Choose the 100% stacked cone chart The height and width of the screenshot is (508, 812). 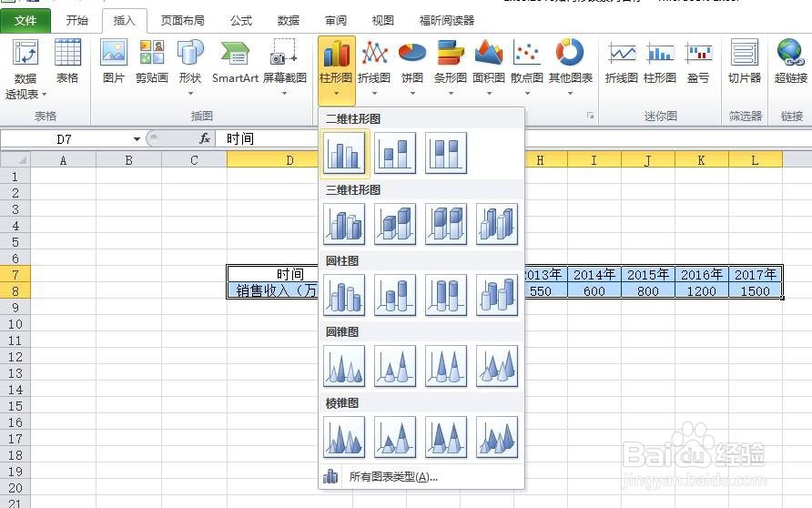click(x=445, y=366)
